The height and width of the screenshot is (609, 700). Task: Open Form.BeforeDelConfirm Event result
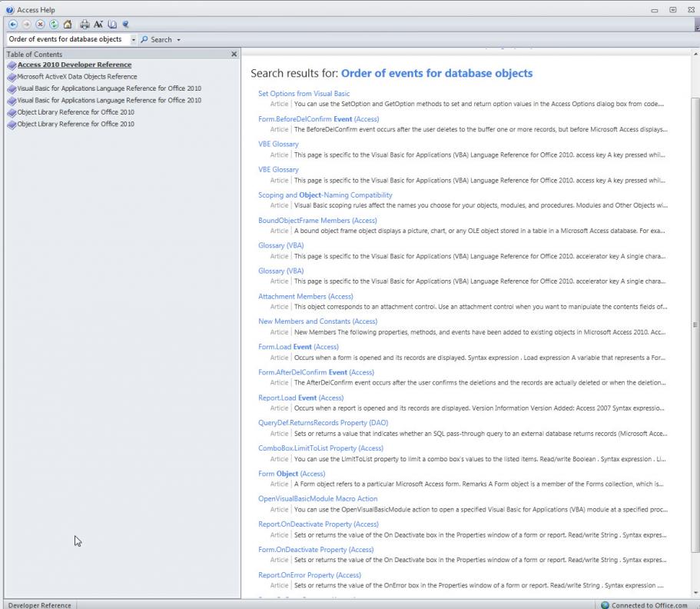[319, 119]
